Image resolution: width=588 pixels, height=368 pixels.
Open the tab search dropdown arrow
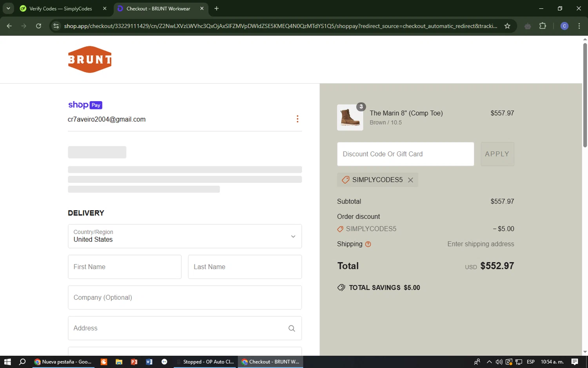[x=8, y=8]
